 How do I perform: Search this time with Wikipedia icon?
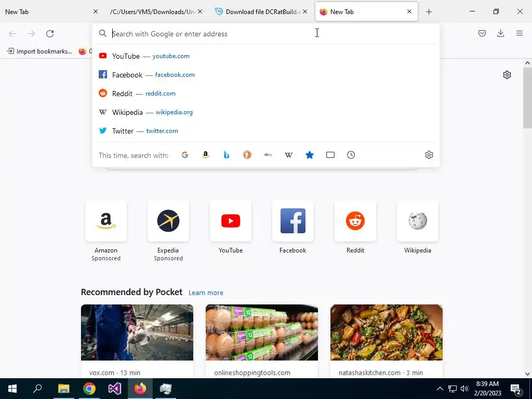289,155
